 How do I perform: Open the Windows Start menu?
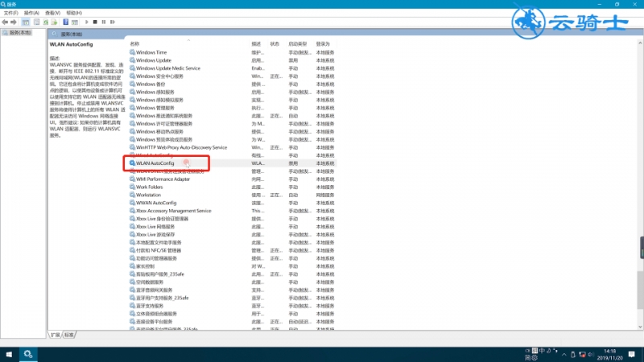click(9, 354)
